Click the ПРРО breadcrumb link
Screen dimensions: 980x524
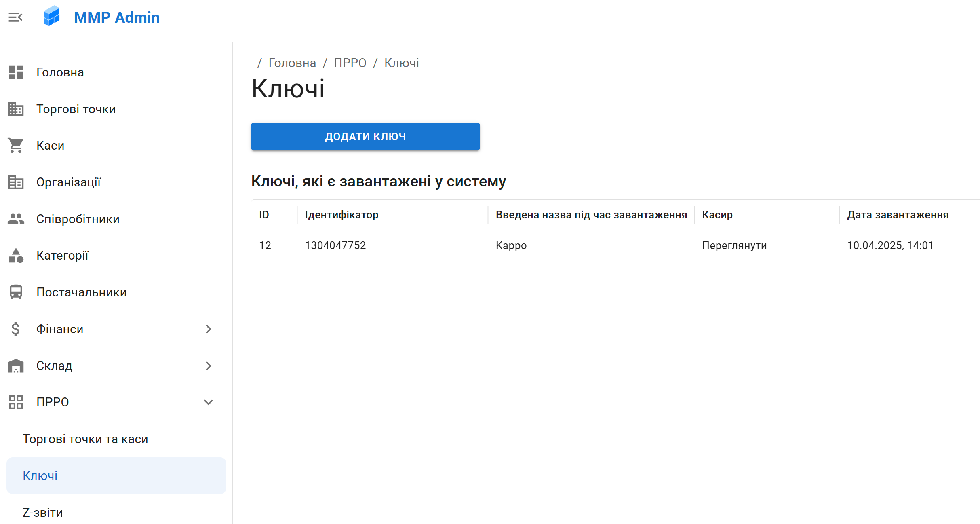pos(350,63)
